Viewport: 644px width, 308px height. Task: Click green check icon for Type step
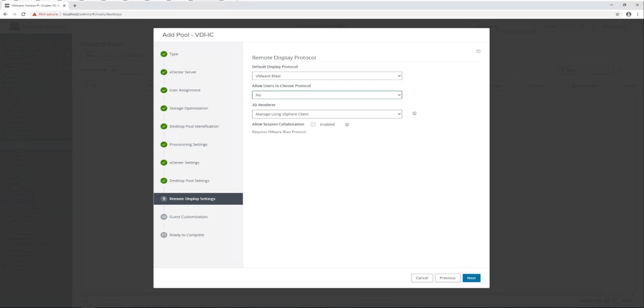click(x=164, y=54)
